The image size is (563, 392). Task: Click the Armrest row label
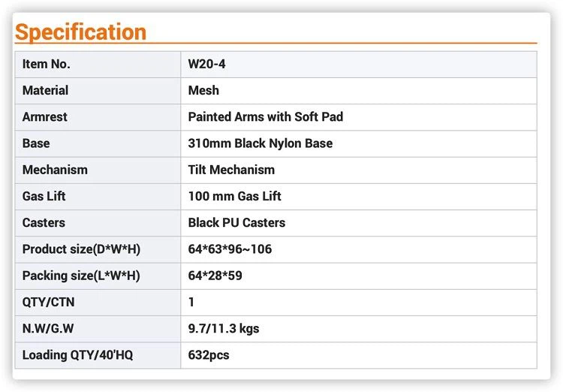[45, 116]
